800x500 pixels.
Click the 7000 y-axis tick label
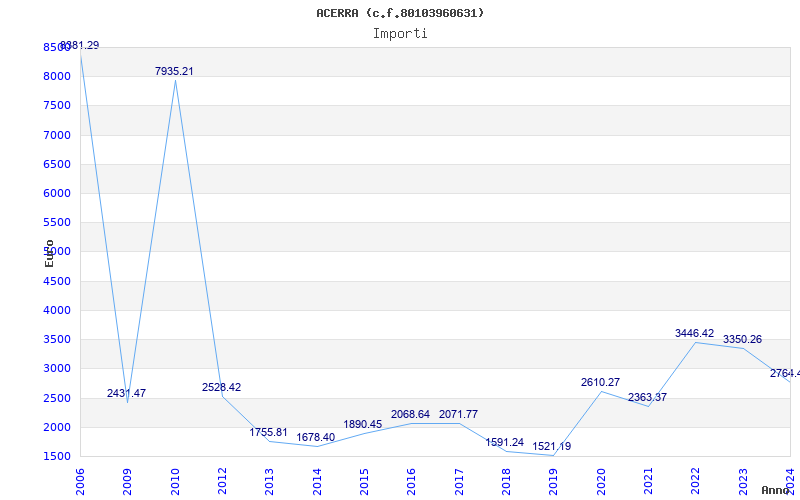(x=57, y=135)
